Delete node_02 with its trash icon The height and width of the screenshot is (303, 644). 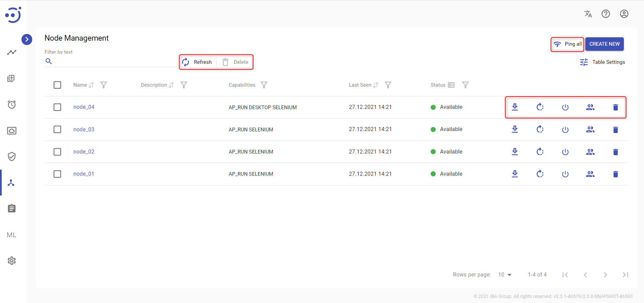[615, 152]
